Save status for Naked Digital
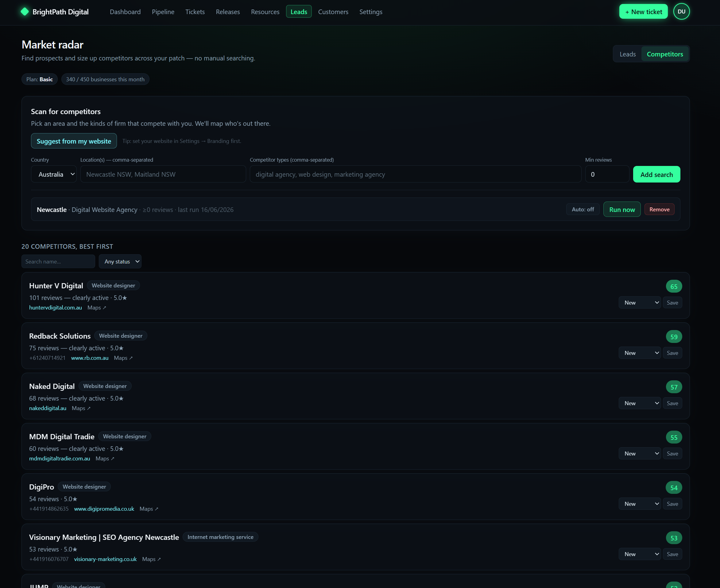Image resolution: width=720 pixels, height=588 pixels. [672, 403]
